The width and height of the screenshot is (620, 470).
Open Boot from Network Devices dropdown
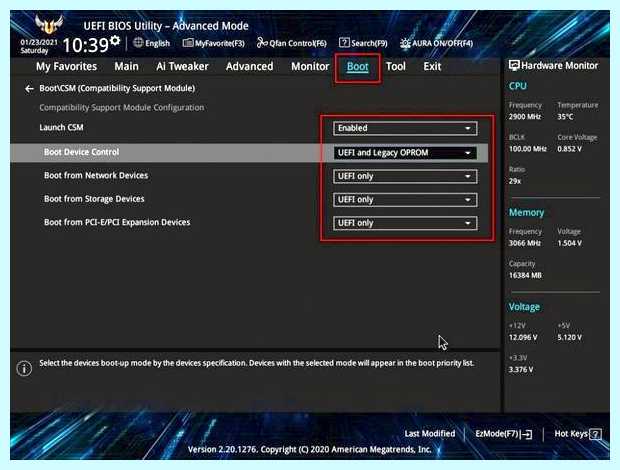tap(405, 176)
